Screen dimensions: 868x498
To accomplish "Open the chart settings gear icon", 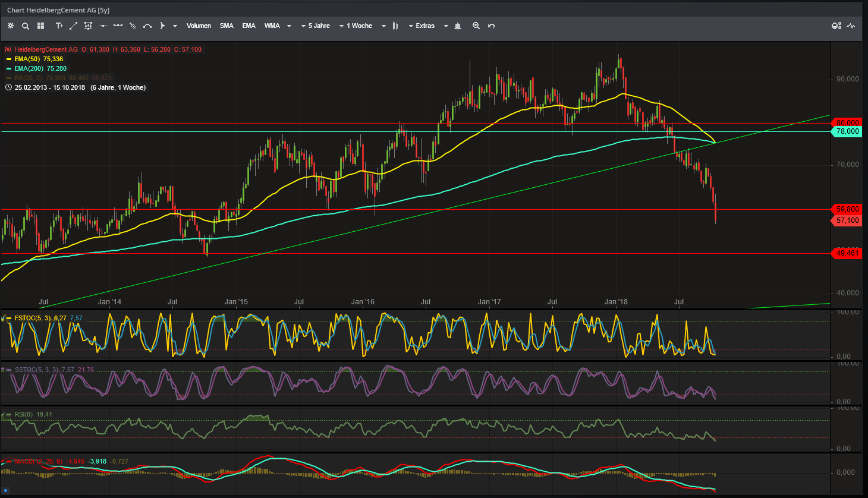I will tap(11, 26).
